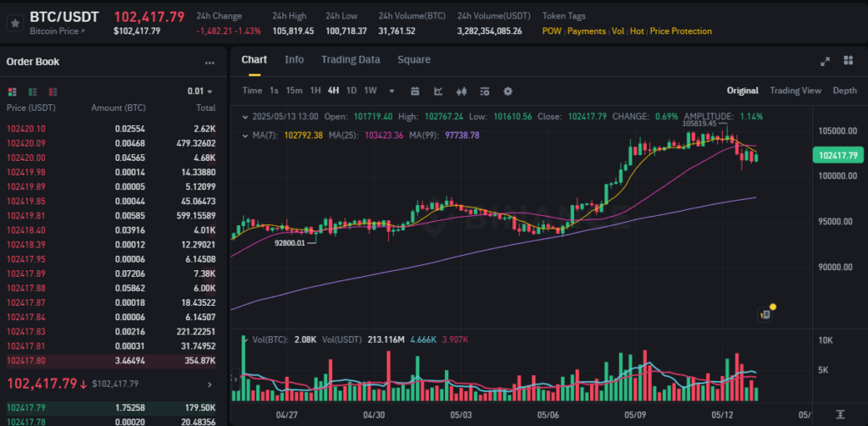Change candlestick chart style icon

(x=462, y=91)
